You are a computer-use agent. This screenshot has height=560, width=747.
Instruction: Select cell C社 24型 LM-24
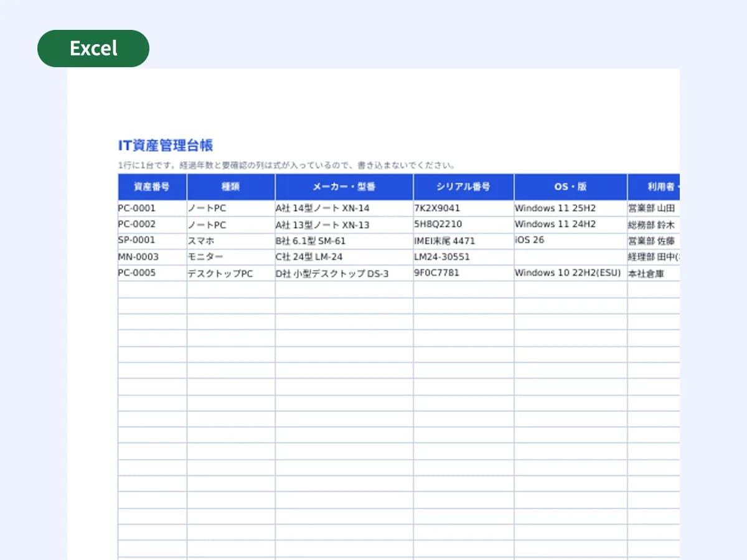pyautogui.click(x=344, y=257)
